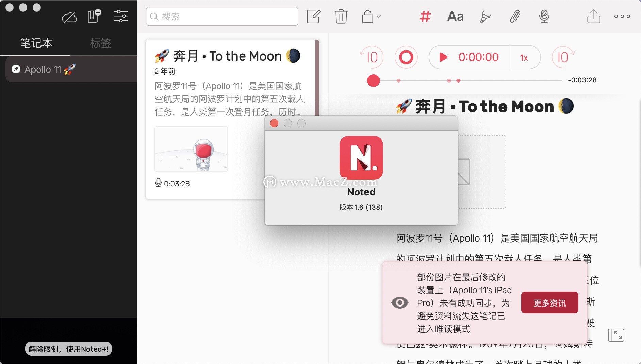Add a new notebook

(94, 16)
